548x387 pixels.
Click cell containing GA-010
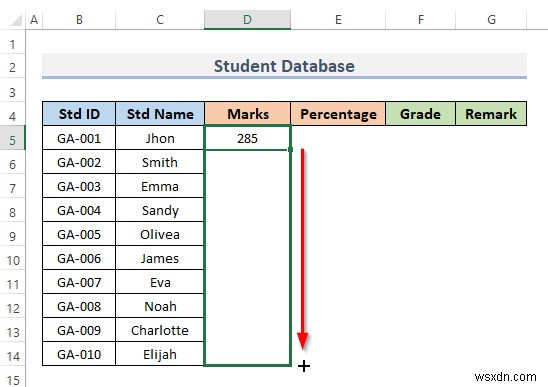coord(79,354)
